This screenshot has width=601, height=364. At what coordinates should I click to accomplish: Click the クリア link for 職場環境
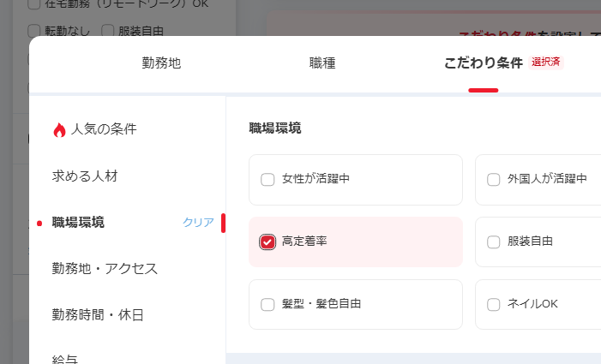[198, 223]
